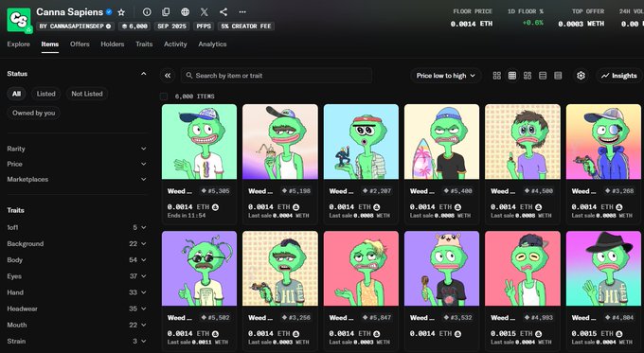Click the marketplace icon on item #5,198 price
The height and width of the screenshot is (353, 644).
[x=296, y=207]
